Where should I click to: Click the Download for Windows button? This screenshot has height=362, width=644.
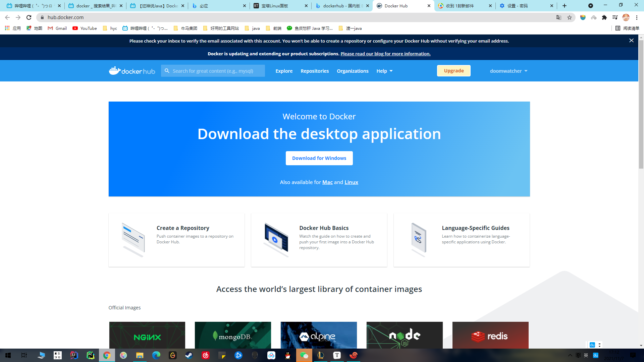pos(319,158)
